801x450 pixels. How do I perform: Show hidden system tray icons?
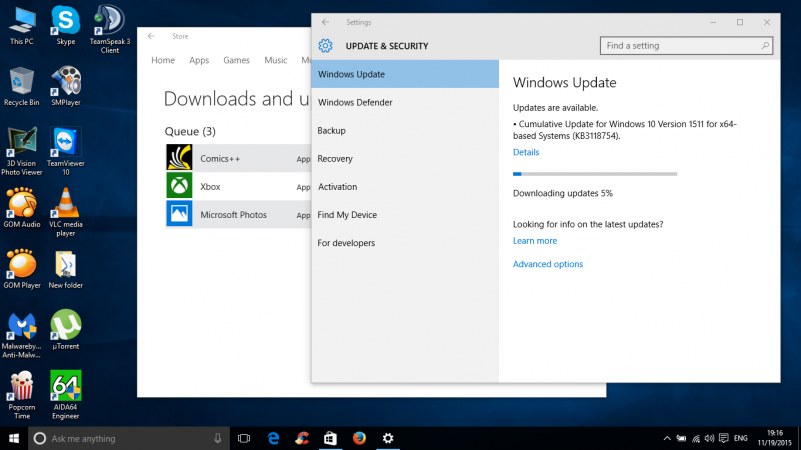click(667, 438)
